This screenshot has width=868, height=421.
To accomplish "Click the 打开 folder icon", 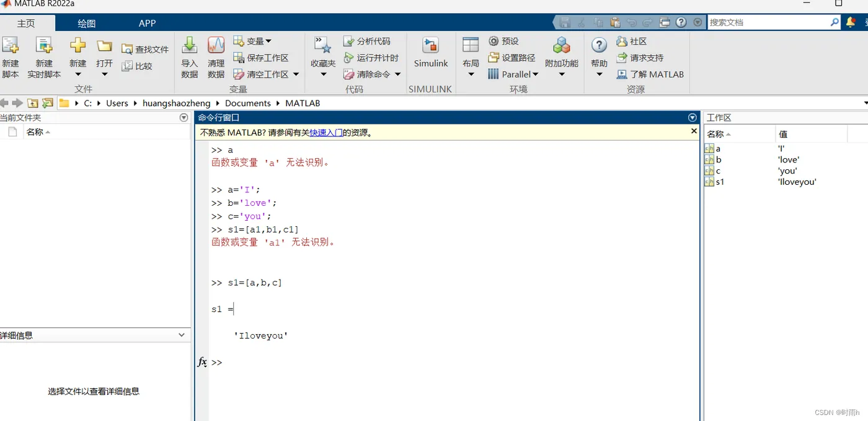I will coord(104,45).
